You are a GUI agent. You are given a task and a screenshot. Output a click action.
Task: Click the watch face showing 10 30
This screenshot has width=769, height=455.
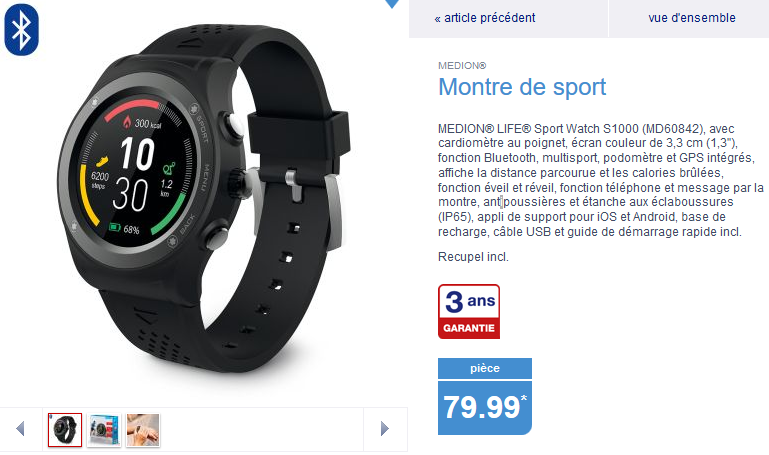pyautogui.click(x=133, y=175)
